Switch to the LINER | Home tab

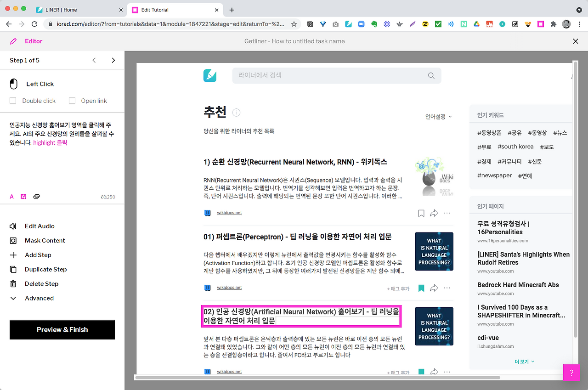(x=79, y=10)
